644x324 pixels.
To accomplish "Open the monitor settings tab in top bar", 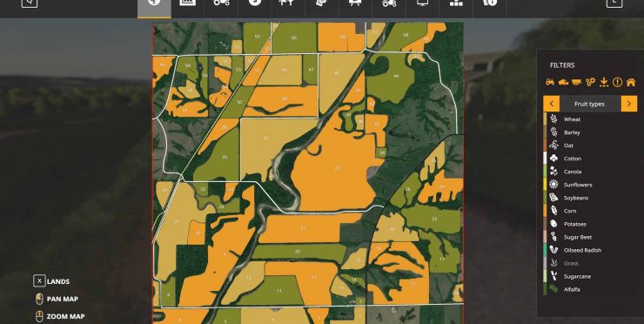I will pyautogui.click(x=423, y=3).
